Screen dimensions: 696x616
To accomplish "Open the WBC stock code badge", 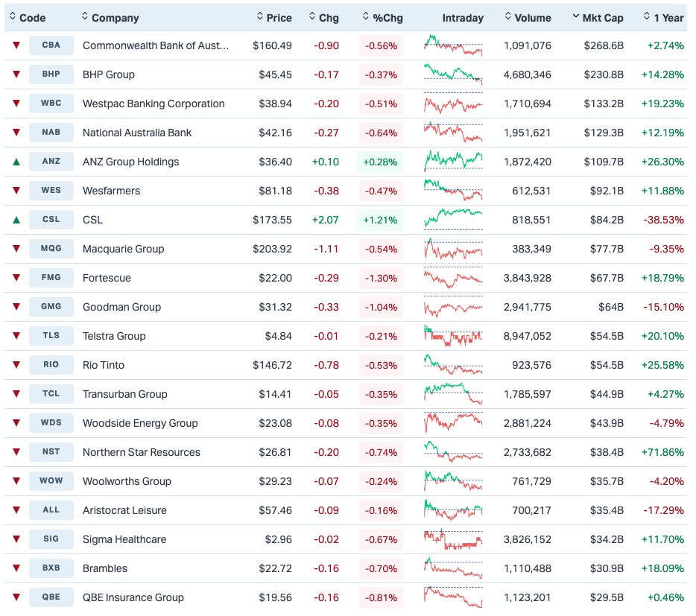I will click(51, 104).
